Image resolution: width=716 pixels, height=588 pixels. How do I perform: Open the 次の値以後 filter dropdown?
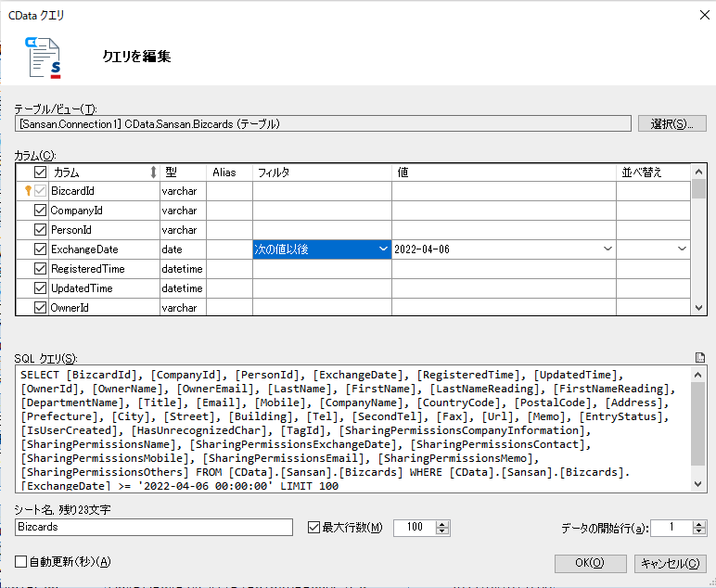(383, 249)
